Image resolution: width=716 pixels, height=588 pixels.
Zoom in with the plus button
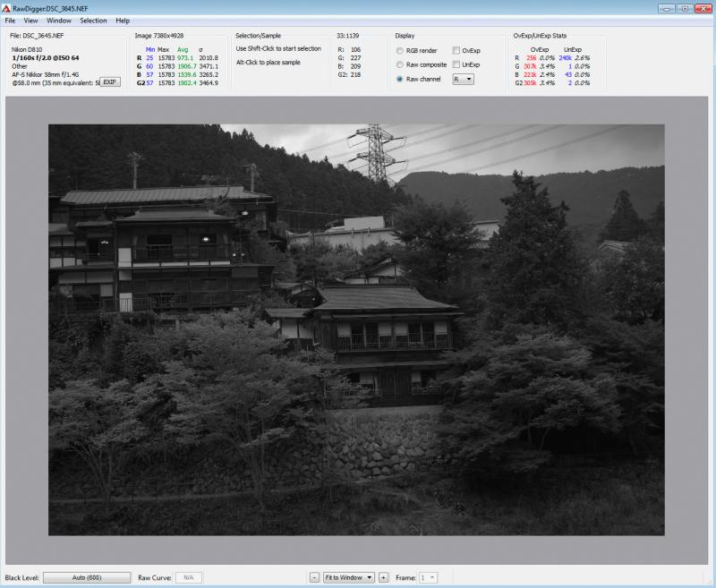coord(384,577)
